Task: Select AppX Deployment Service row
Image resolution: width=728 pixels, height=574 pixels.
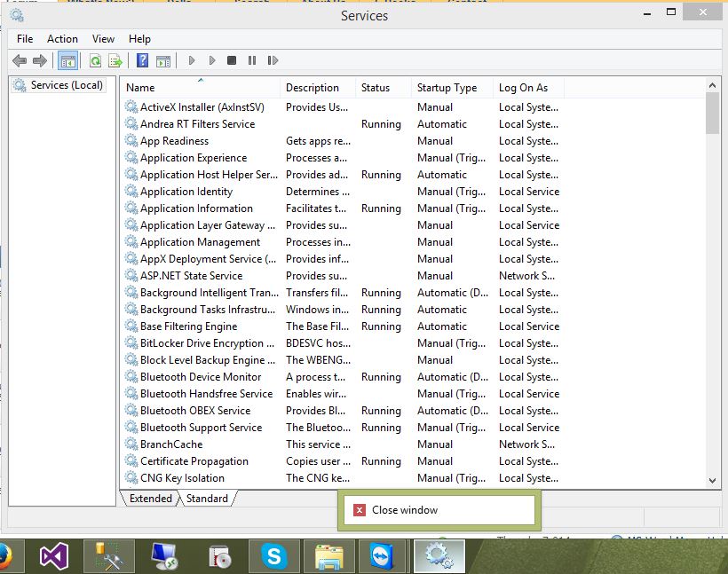Action: pyautogui.click(x=342, y=259)
